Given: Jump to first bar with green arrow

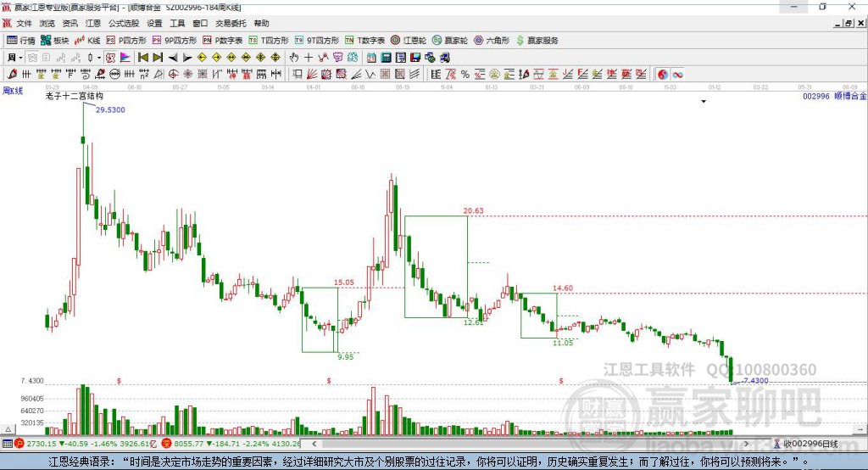Looking at the screenshot, I should (142, 58).
